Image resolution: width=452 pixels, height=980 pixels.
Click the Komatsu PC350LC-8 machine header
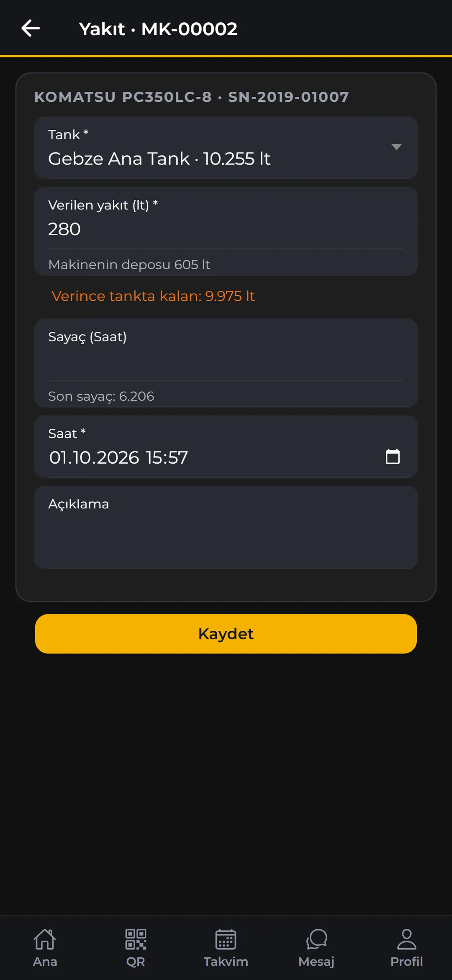(x=192, y=97)
